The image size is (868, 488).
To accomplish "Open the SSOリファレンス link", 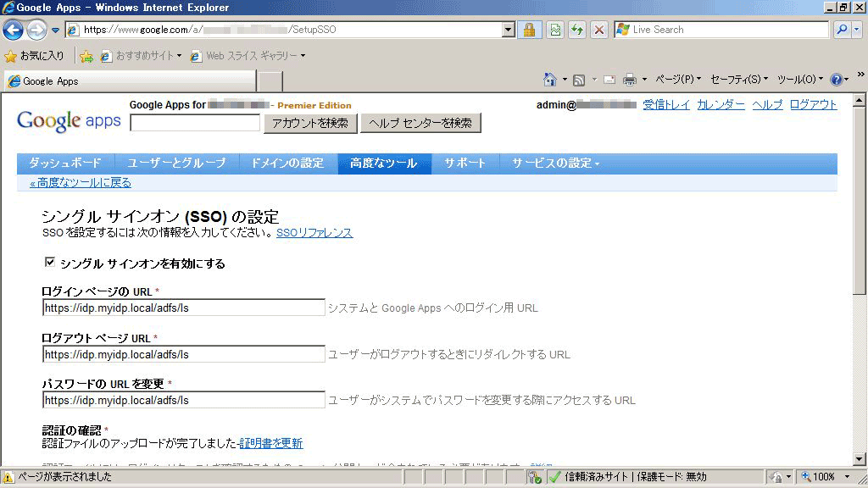I will (314, 233).
